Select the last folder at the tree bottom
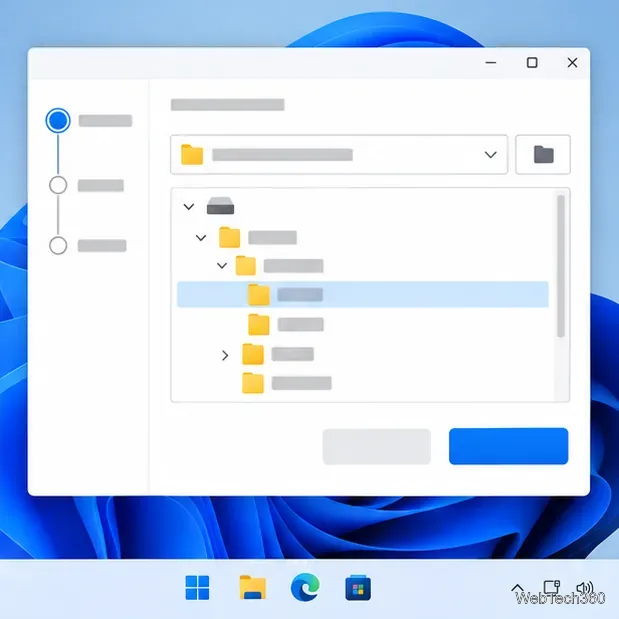The height and width of the screenshot is (619, 619). pos(287,383)
